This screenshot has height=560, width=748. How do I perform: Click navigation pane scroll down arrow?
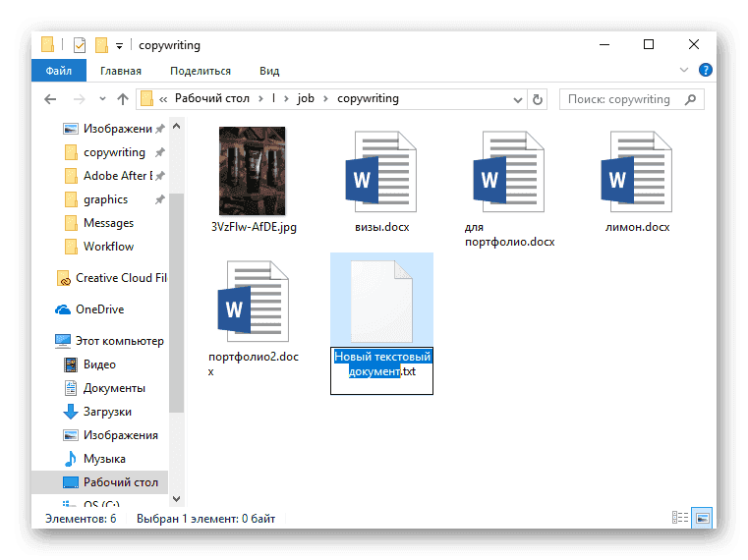[177, 499]
